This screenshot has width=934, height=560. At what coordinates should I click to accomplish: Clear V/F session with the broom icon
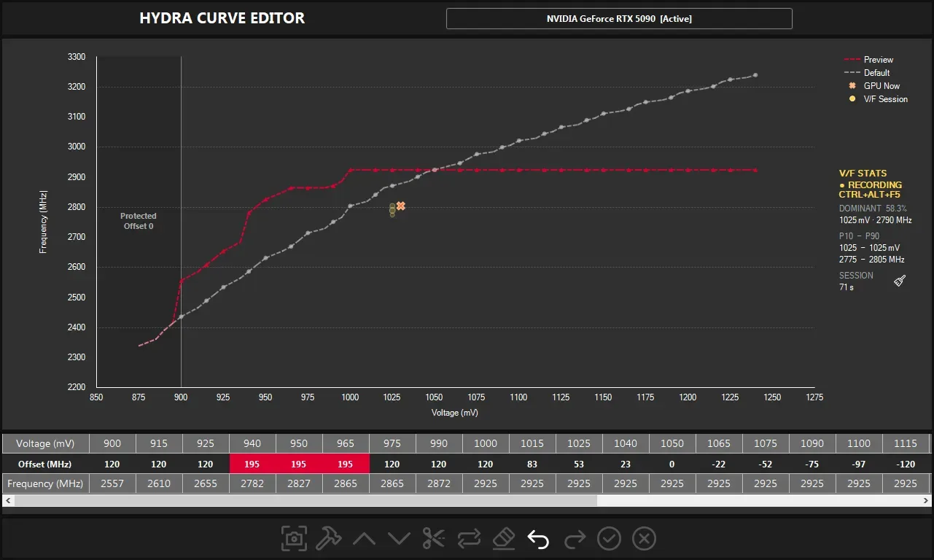coord(900,281)
